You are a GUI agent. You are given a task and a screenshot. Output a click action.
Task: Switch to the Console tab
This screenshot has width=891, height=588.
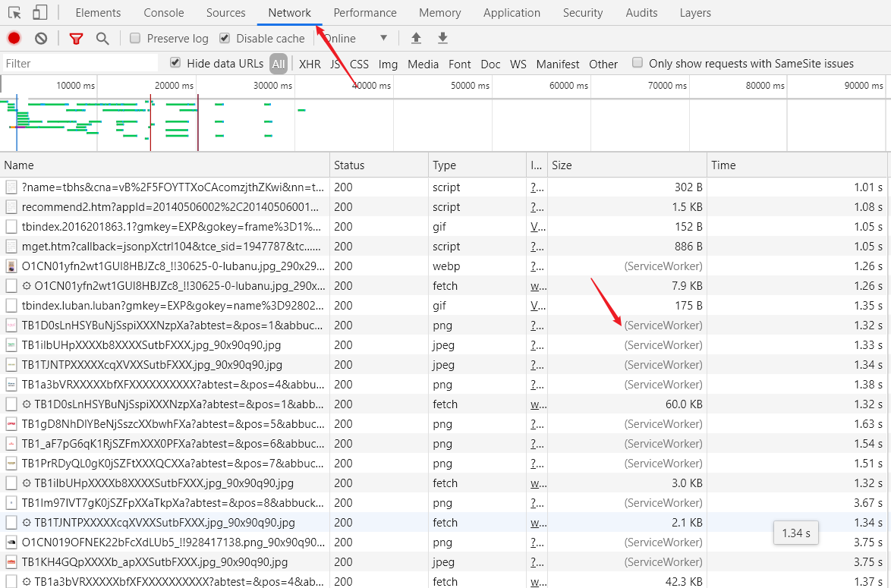pyautogui.click(x=164, y=12)
